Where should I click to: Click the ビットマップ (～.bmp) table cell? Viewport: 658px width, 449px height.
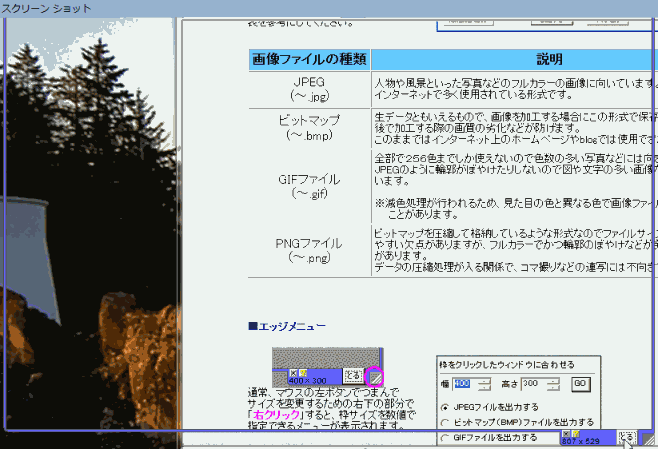309,128
